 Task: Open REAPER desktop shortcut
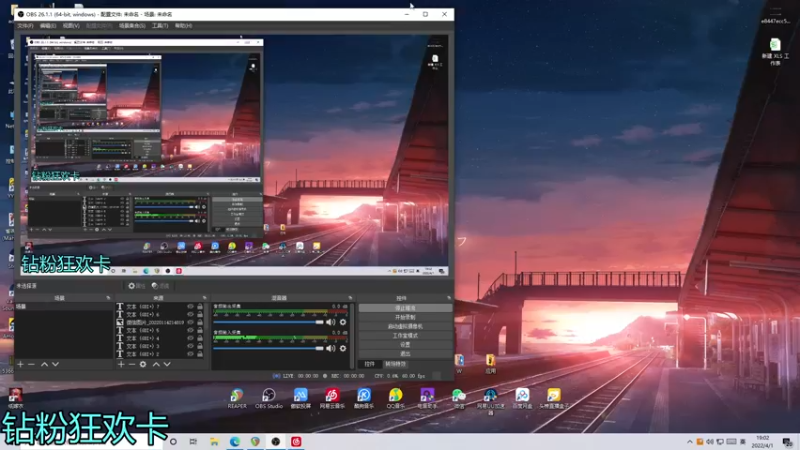click(237, 398)
